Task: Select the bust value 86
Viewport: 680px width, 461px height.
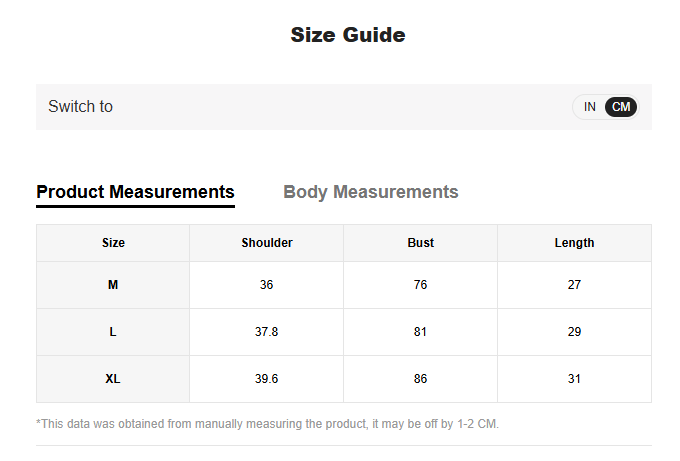Action: [421, 379]
